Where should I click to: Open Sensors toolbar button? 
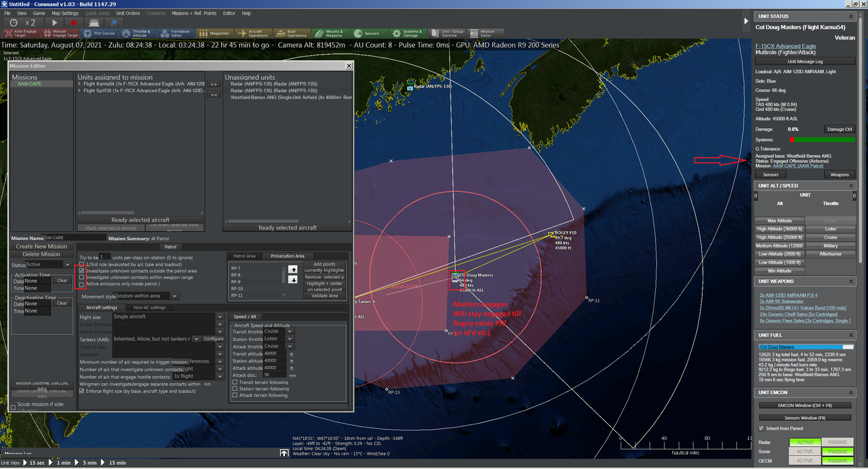pyautogui.click(x=370, y=33)
